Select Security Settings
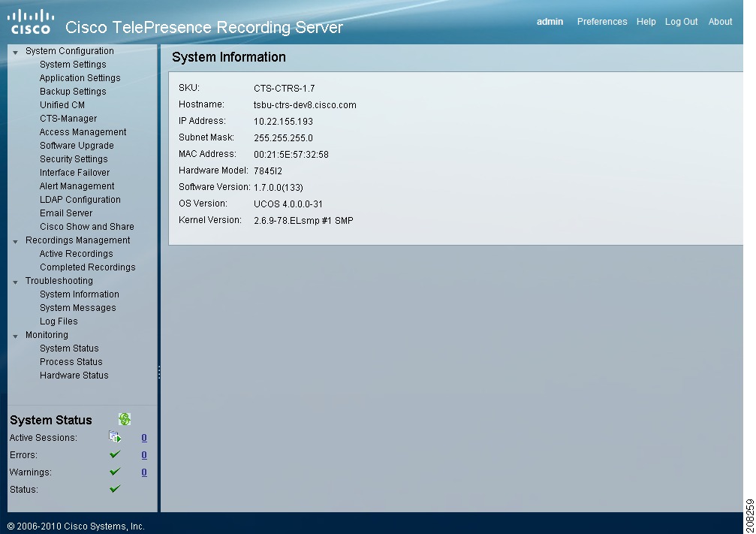The height and width of the screenshot is (534, 756). 74,158
